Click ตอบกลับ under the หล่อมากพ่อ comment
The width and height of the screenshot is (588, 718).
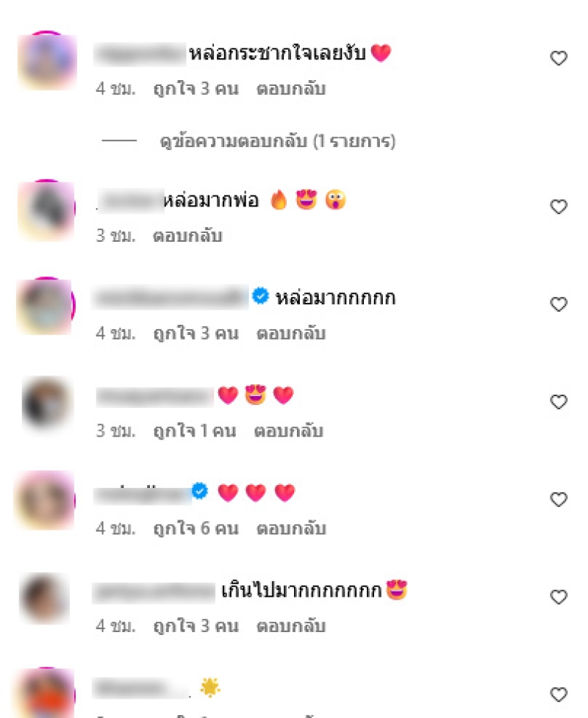(x=187, y=235)
